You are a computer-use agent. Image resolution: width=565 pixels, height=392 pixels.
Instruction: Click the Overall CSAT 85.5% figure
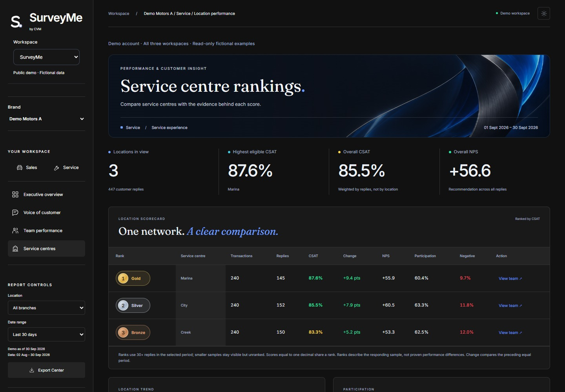click(361, 171)
